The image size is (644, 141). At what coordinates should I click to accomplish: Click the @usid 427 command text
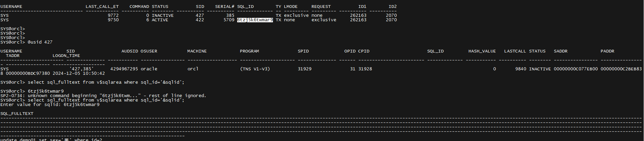pos(40,42)
